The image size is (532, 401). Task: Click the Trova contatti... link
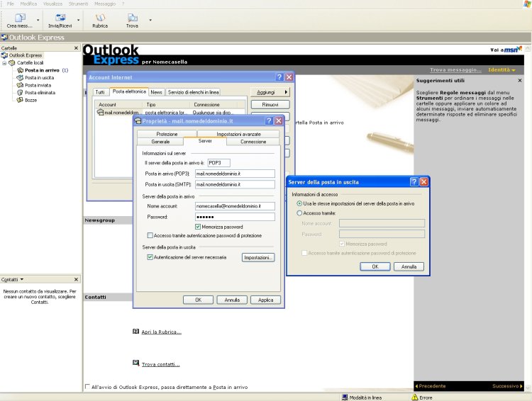[x=160, y=364]
